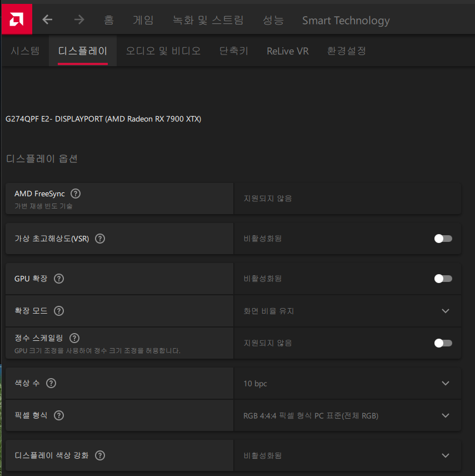Enable the 가상 초고해상도(VSR) toggle
Screen dimensions: 475x476
(443, 239)
